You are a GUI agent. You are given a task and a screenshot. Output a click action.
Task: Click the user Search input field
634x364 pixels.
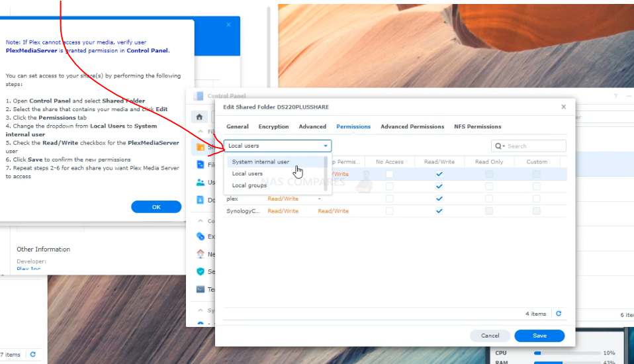(x=529, y=146)
